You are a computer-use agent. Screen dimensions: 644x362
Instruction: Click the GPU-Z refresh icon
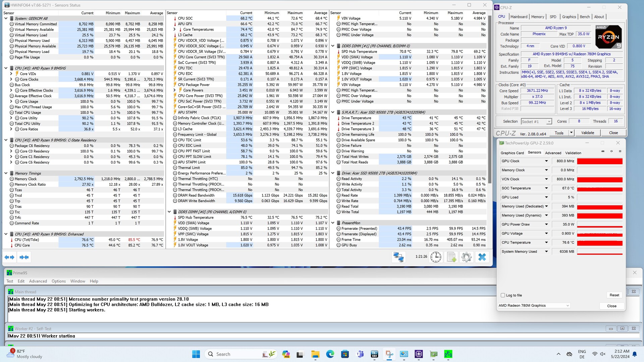click(x=611, y=152)
